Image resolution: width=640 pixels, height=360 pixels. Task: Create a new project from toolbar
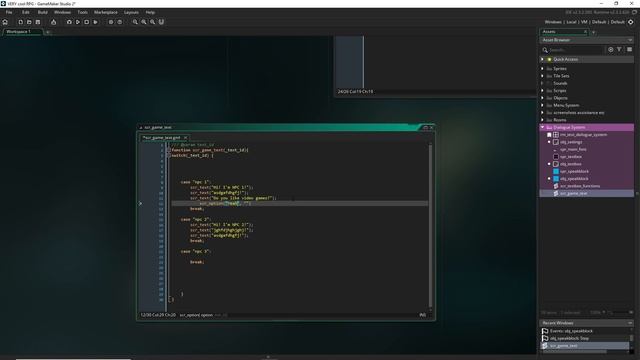click(x=20, y=22)
